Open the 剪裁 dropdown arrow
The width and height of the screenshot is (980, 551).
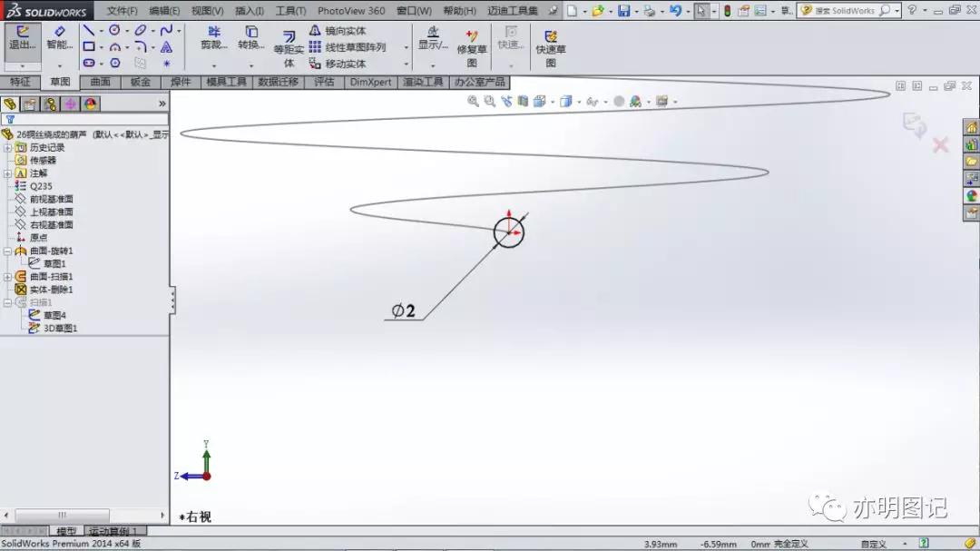pyautogui.click(x=214, y=65)
